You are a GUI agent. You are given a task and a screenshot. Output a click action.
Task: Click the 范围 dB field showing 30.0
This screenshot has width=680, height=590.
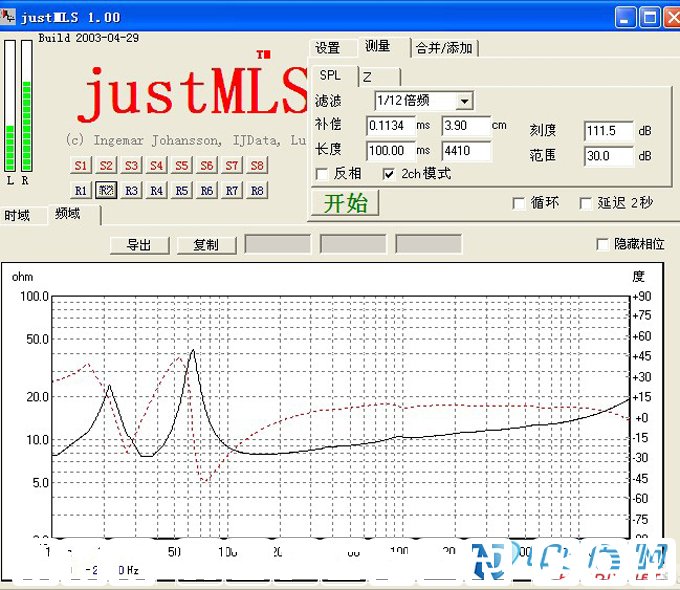[608, 156]
